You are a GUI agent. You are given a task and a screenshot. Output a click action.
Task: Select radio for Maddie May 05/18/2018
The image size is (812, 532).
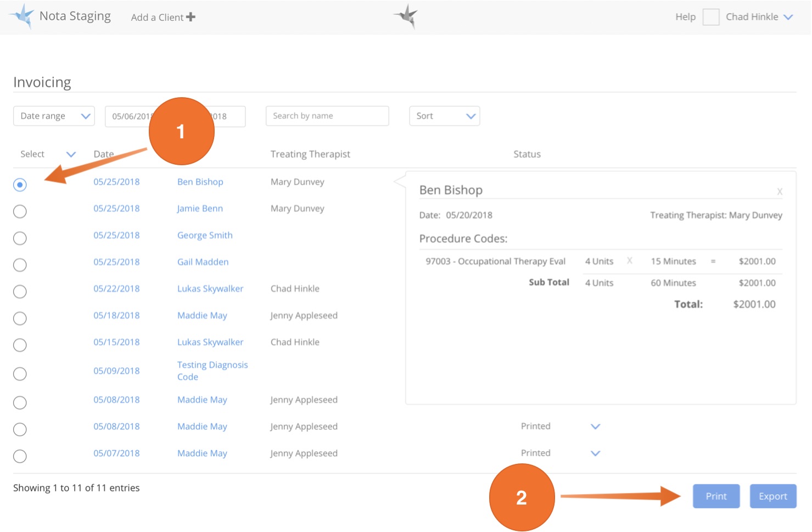pos(20,318)
